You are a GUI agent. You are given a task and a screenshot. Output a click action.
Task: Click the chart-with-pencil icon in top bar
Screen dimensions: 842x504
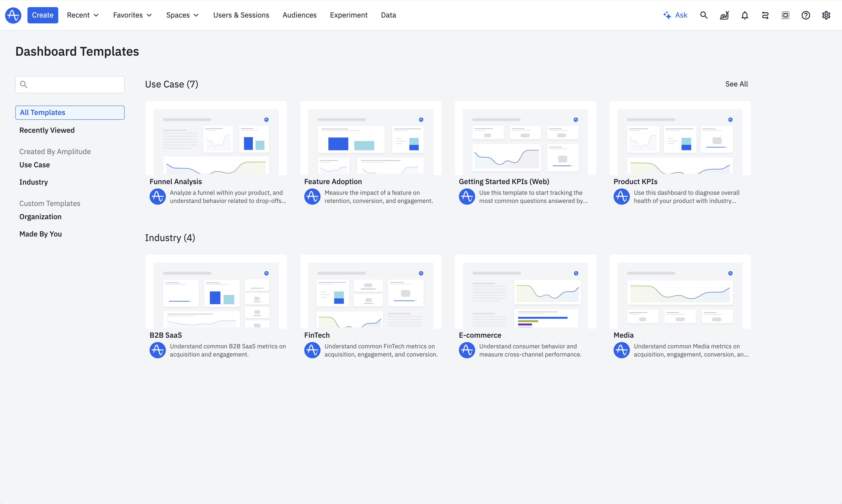[724, 15]
